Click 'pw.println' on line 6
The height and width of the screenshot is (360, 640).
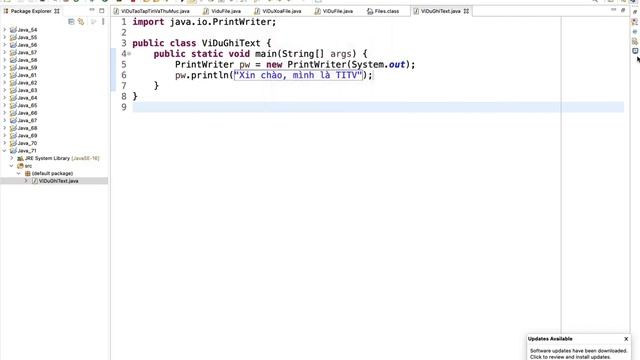point(202,75)
